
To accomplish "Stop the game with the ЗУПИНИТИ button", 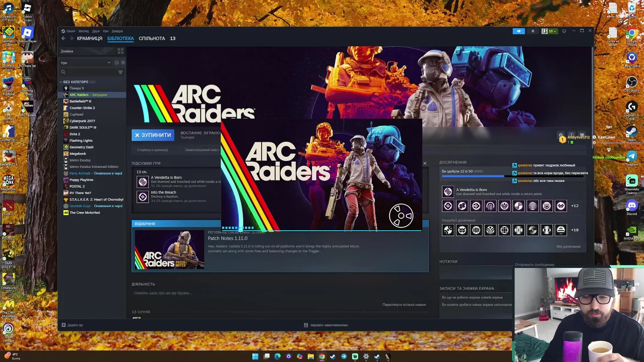I will click(x=153, y=135).
